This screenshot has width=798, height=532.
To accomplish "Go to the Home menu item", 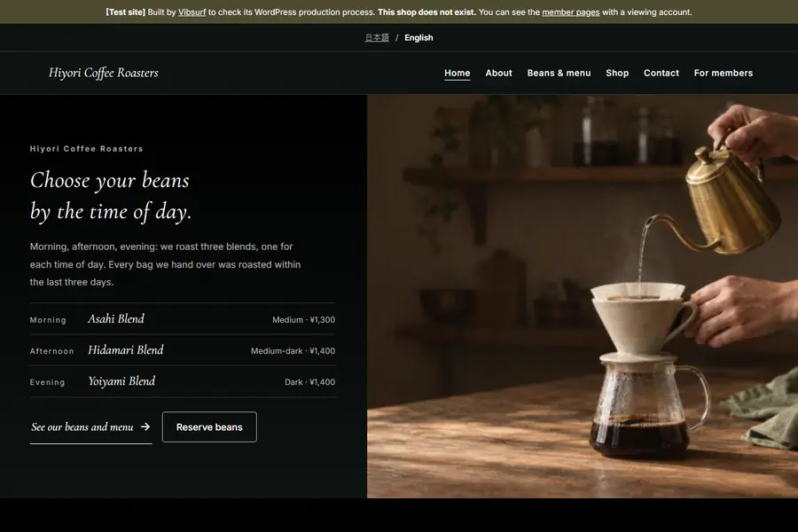I will click(457, 73).
